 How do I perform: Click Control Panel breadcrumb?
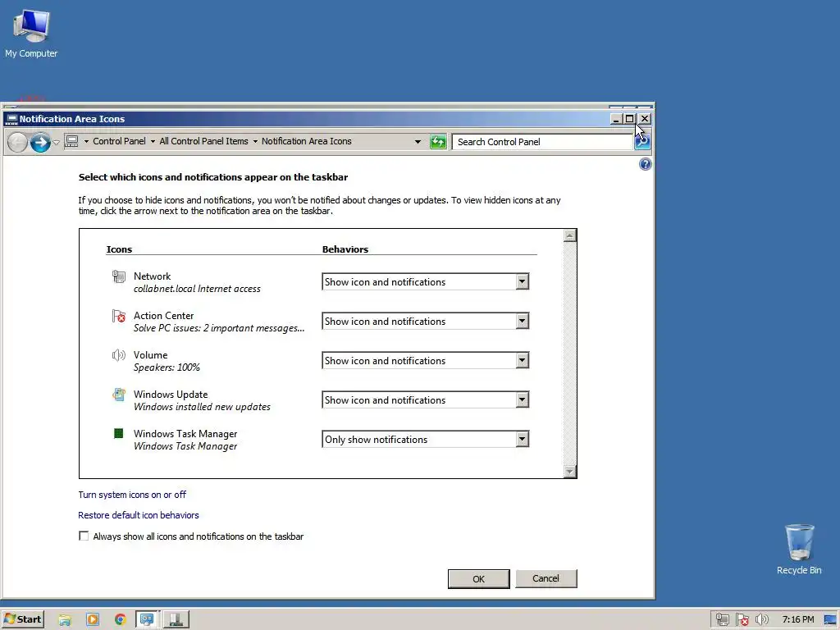(x=119, y=141)
